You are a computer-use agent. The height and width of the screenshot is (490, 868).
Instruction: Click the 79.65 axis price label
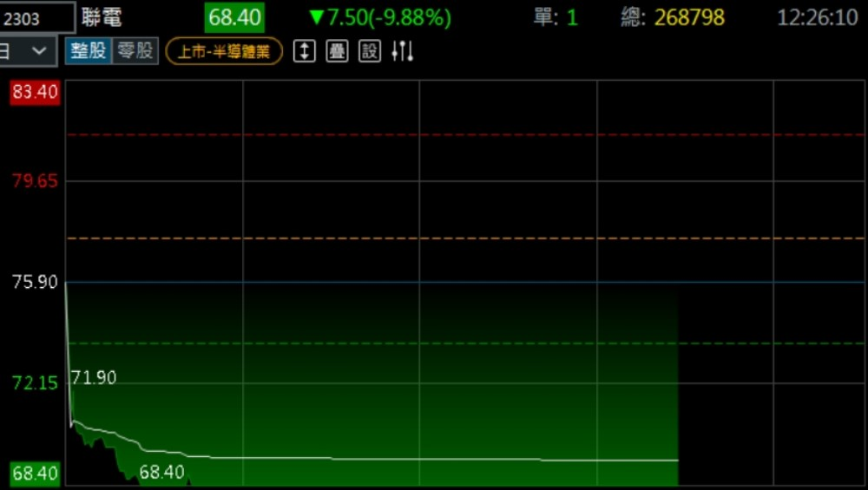click(x=35, y=181)
